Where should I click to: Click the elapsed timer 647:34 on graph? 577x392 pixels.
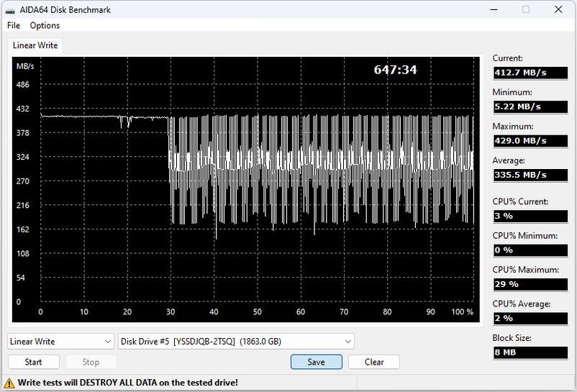tap(395, 70)
